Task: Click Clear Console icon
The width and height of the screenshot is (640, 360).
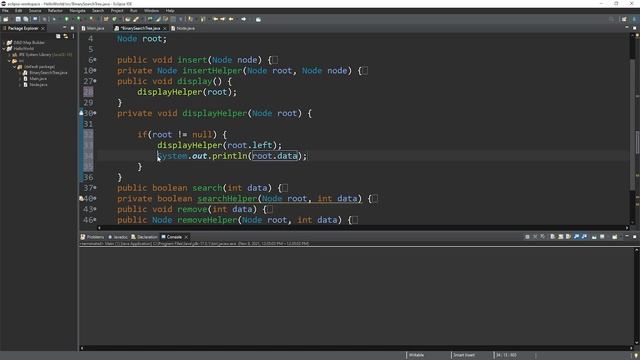Action: point(553,237)
